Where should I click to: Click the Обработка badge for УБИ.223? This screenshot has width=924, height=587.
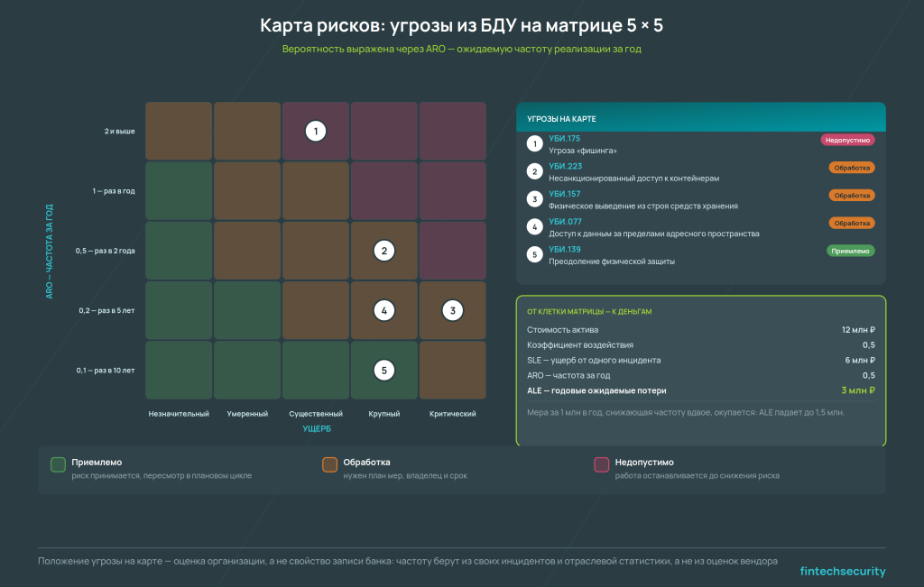tap(852, 168)
